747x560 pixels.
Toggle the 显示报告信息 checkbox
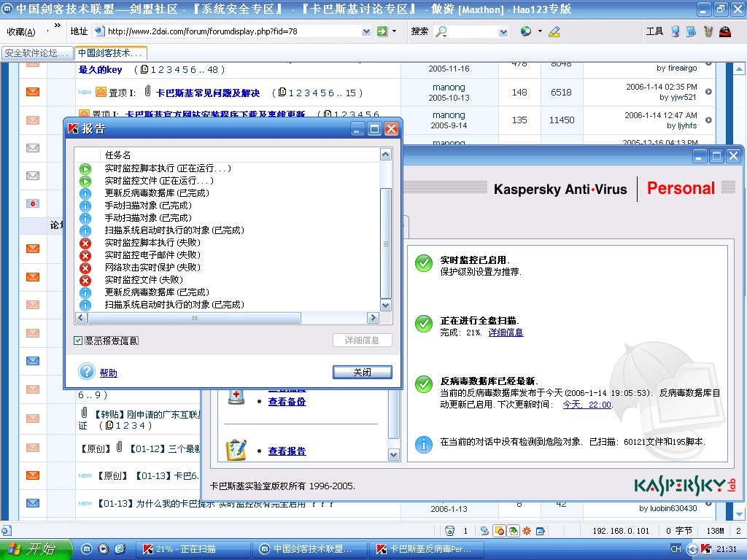point(78,340)
